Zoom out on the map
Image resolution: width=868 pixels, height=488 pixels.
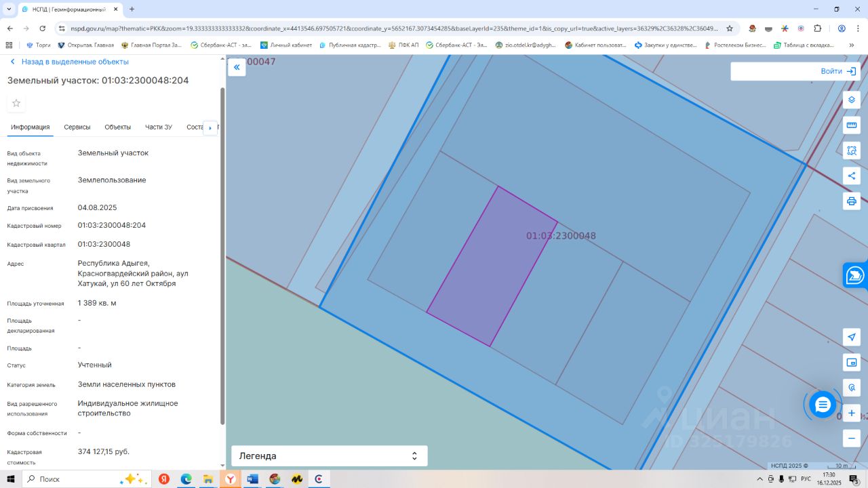[852, 438]
